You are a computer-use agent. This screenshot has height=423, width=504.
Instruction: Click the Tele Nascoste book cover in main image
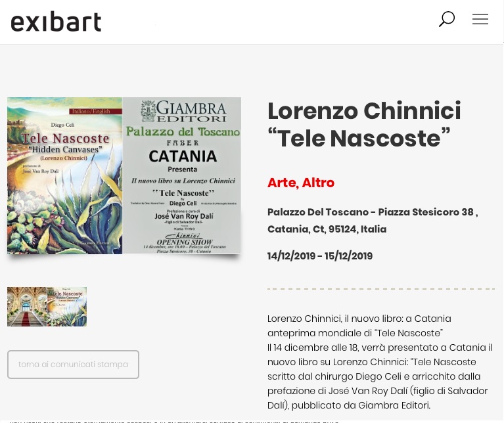click(x=64, y=175)
